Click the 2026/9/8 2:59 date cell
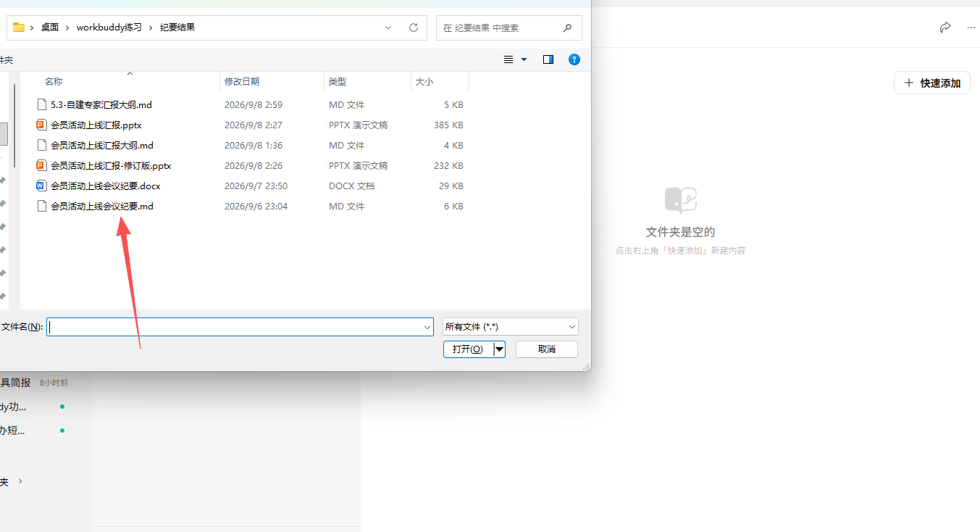The width and height of the screenshot is (980, 532). [x=254, y=104]
